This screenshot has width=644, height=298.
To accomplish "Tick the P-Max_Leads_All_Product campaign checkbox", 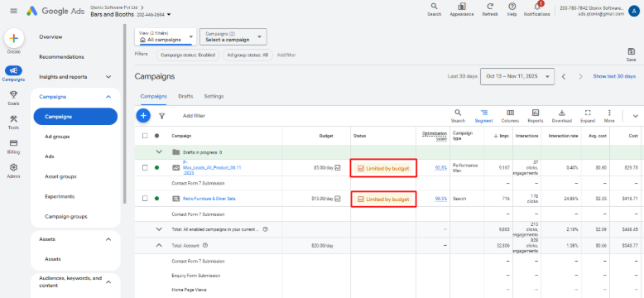I will [145, 167].
